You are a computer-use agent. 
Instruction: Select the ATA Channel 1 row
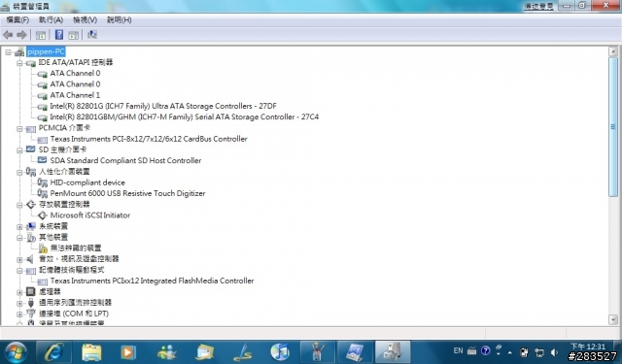(75, 95)
